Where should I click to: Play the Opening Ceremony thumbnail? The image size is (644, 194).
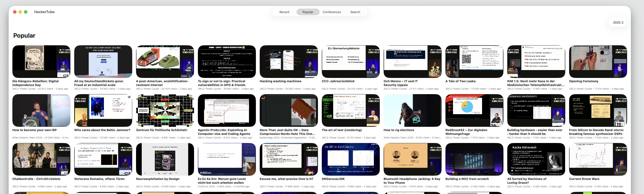(x=598, y=61)
